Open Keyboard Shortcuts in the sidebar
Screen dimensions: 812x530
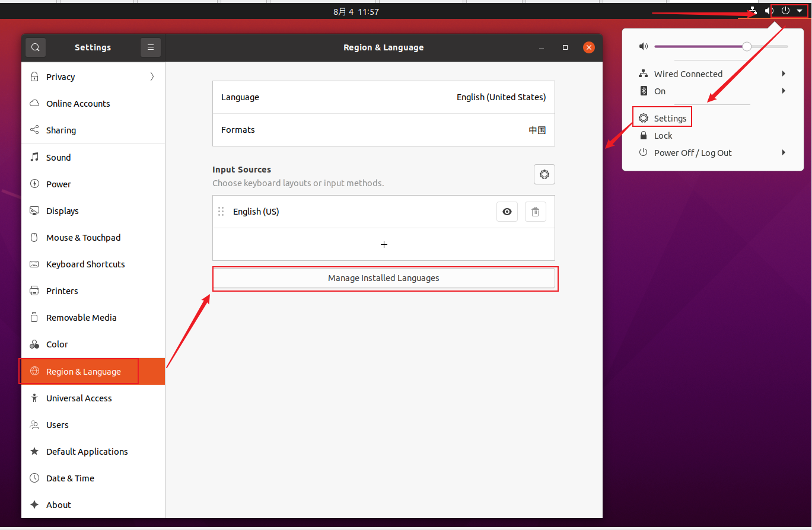[85, 264]
